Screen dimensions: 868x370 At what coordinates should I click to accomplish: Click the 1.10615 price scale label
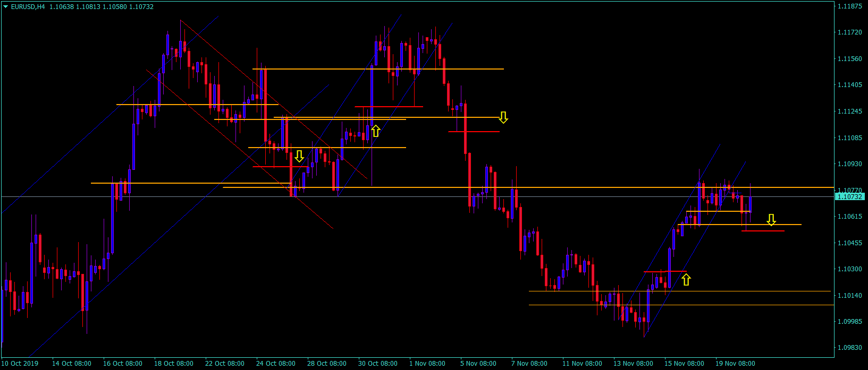click(849, 217)
